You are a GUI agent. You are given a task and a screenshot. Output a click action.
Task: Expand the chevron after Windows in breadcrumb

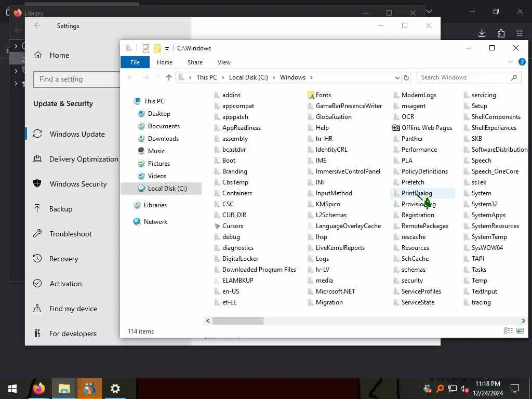click(x=311, y=78)
